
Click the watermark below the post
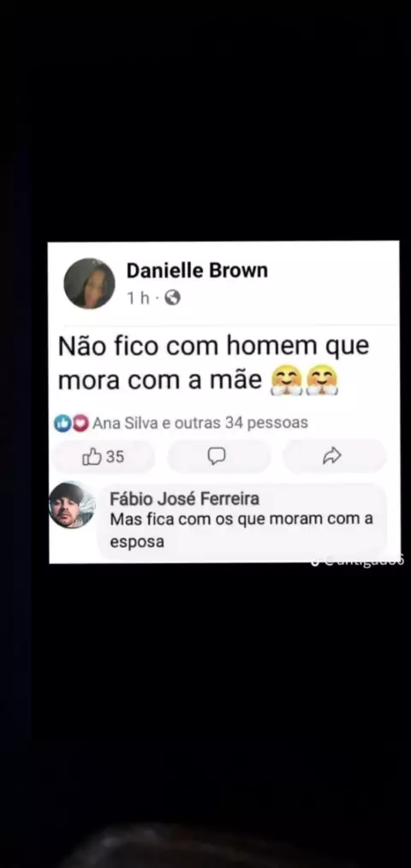click(x=357, y=562)
